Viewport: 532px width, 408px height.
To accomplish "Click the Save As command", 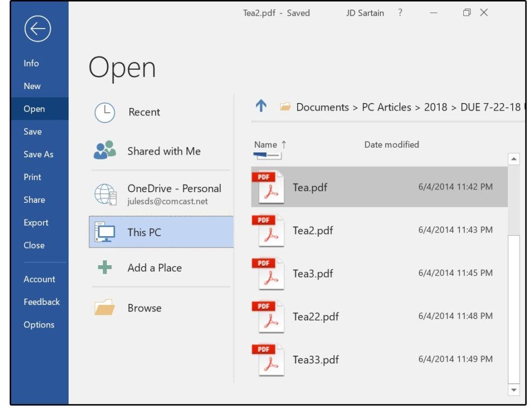I will pos(39,154).
